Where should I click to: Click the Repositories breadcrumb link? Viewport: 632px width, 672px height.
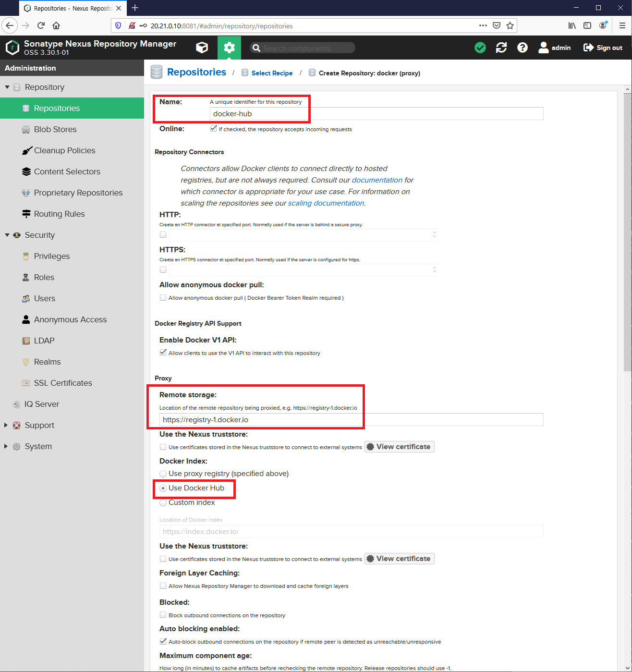point(196,72)
